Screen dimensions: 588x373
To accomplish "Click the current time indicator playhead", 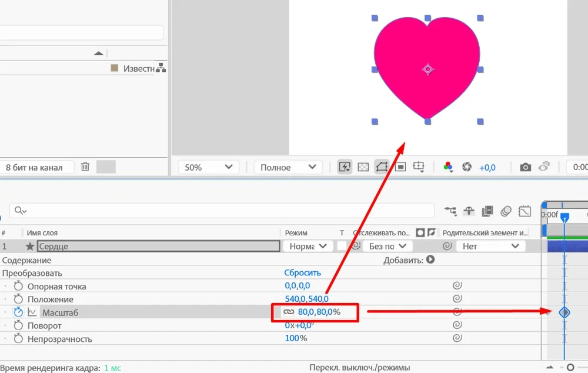I will pyautogui.click(x=564, y=217).
